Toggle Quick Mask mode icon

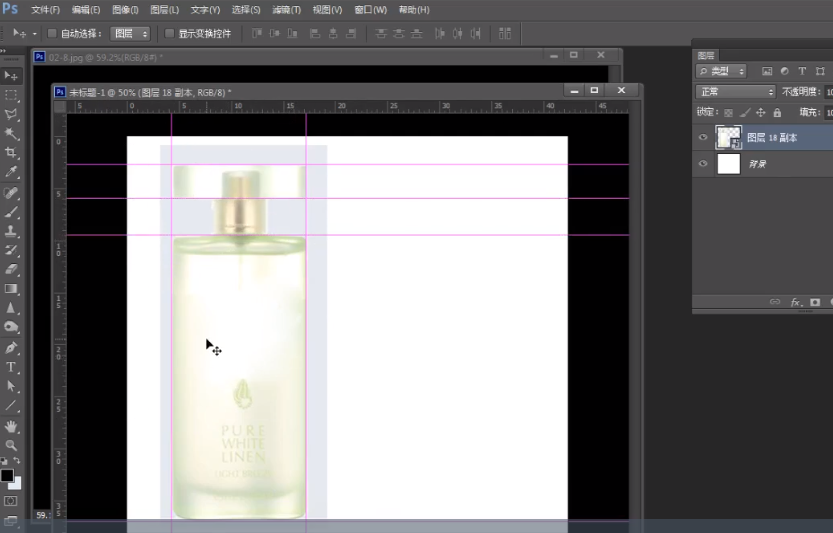point(11,501)
